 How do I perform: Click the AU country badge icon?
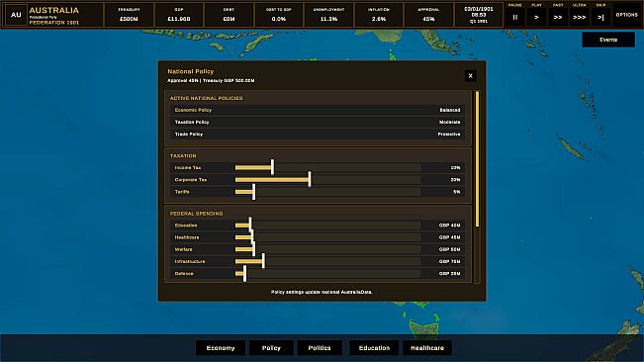click(x=16, y=15)
